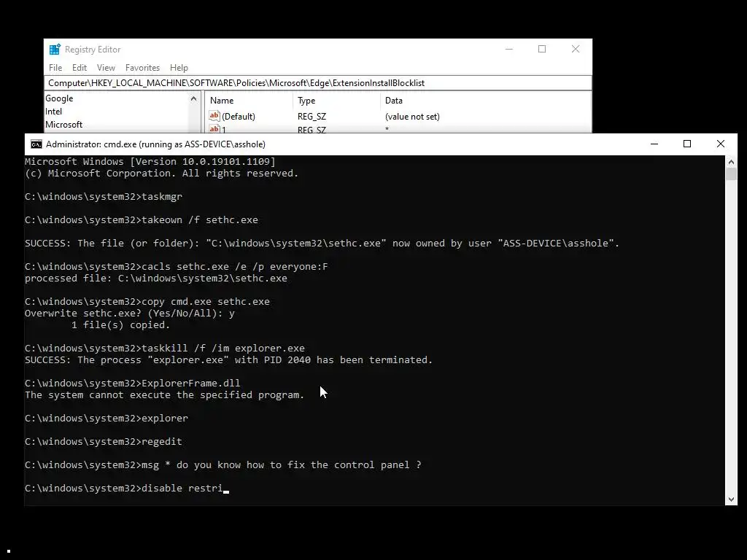Click the 'taskkill /f /im explorer.exe' line
The width and height of the screenshot is (747, 560).
pos(165,348)
